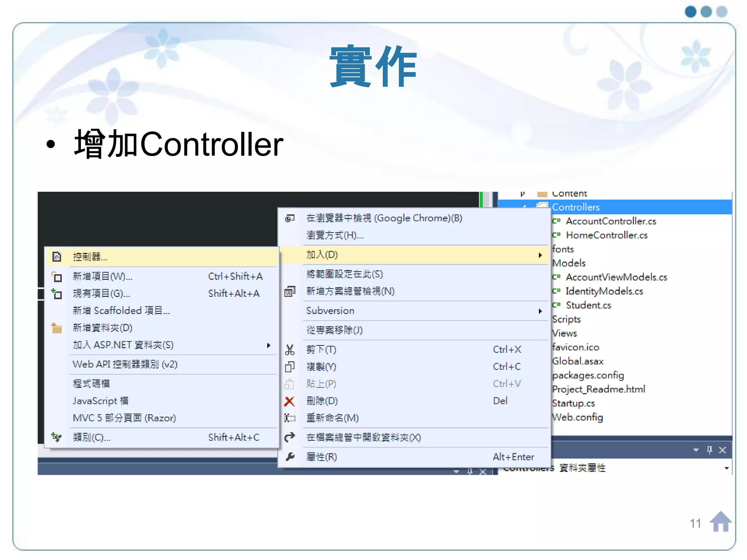Click the open folder arrow icon

point(290,437)
